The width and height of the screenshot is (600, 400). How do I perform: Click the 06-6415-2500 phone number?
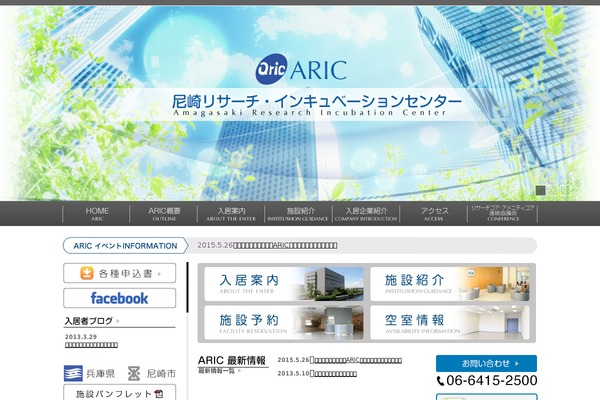(x=492, y=380)
